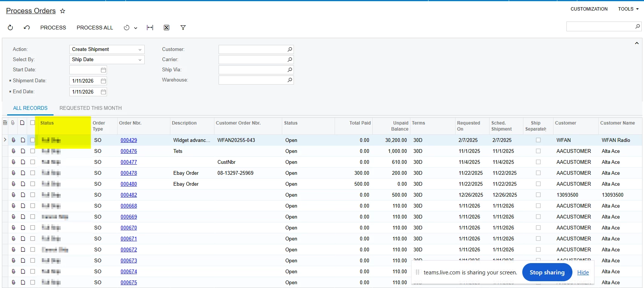Select the checkbox for order 000672
The image size is (644, 288).
coord(33,249)
